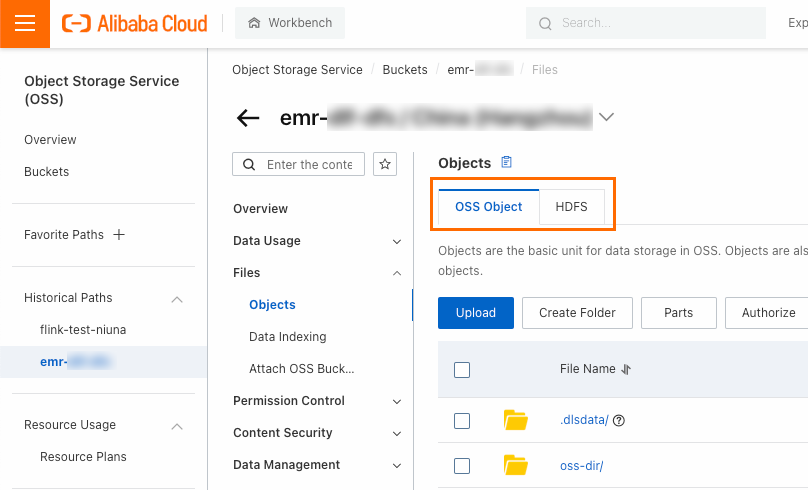Screen dimensions: 808x490
Task: Sort by File Name sort icon
Action: [626, 369]
